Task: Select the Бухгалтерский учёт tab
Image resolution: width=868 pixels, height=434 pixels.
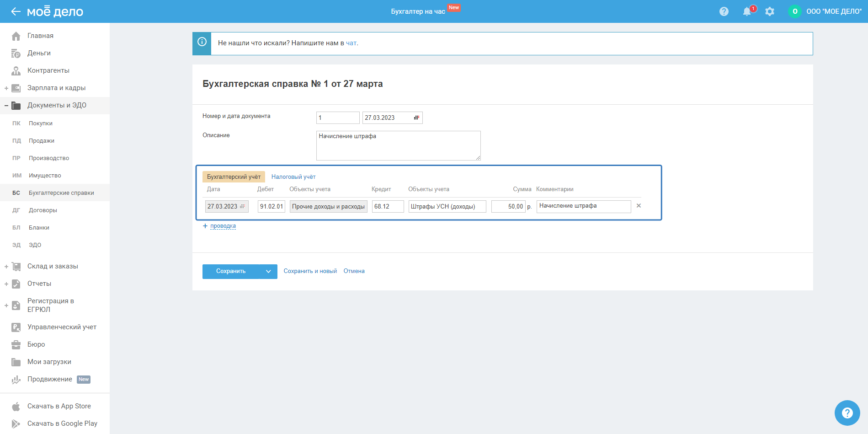Action: click(234, 177)
